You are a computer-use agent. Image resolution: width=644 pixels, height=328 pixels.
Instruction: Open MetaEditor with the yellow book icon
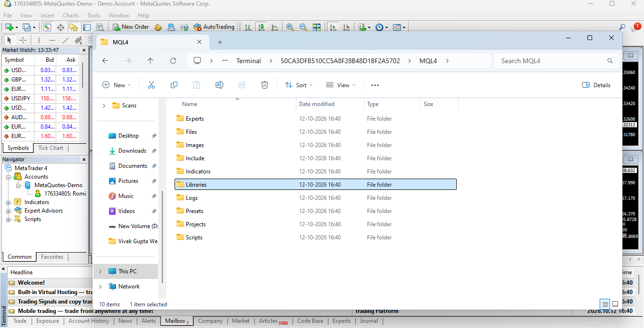[x=158, y=27]
